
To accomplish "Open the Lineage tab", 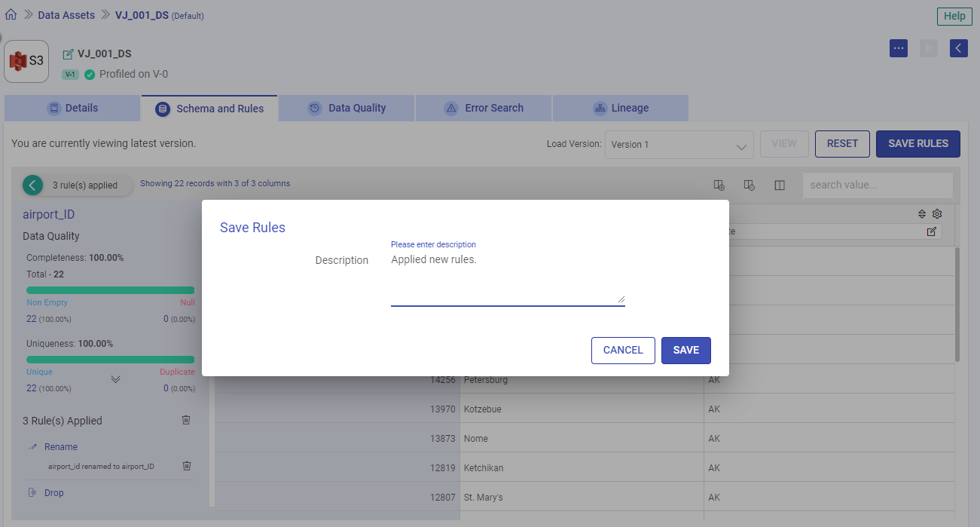I will pyautogui.click(x=620, y=108).
